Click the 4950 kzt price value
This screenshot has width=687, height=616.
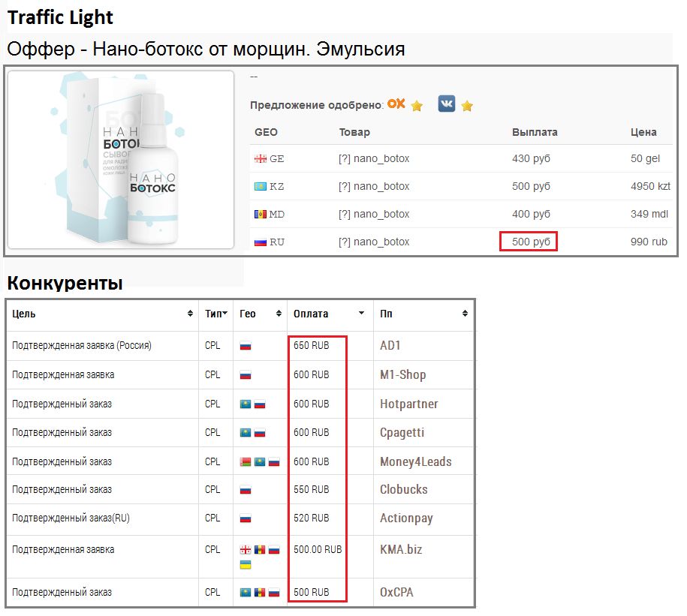point(650,186)
